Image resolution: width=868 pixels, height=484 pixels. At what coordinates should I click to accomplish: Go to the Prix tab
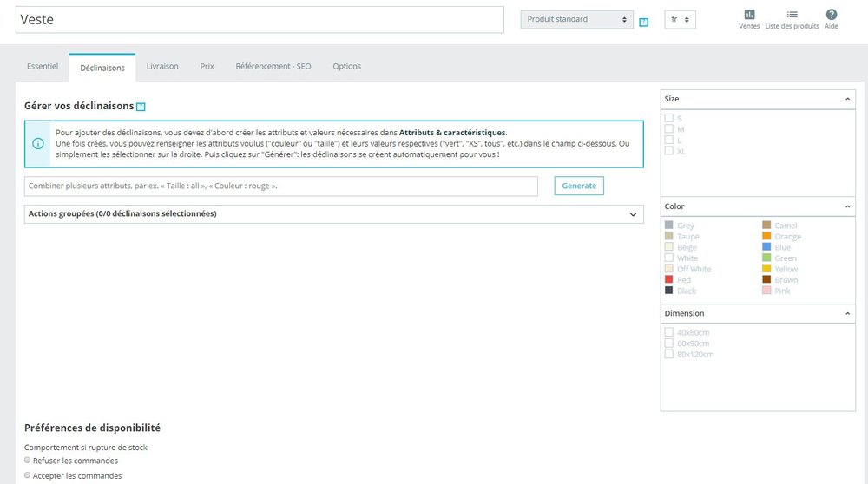click(207, 67)
